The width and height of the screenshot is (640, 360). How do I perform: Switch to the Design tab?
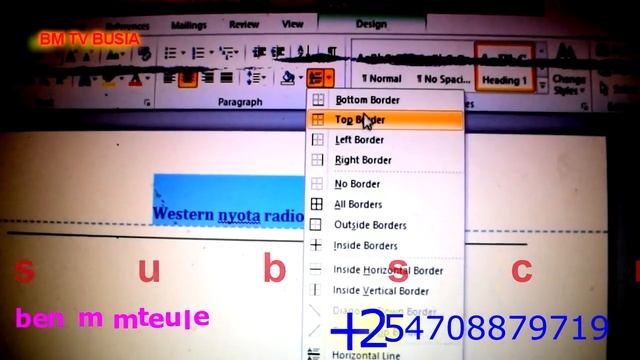pyautogui.click(x=371, y=24)
